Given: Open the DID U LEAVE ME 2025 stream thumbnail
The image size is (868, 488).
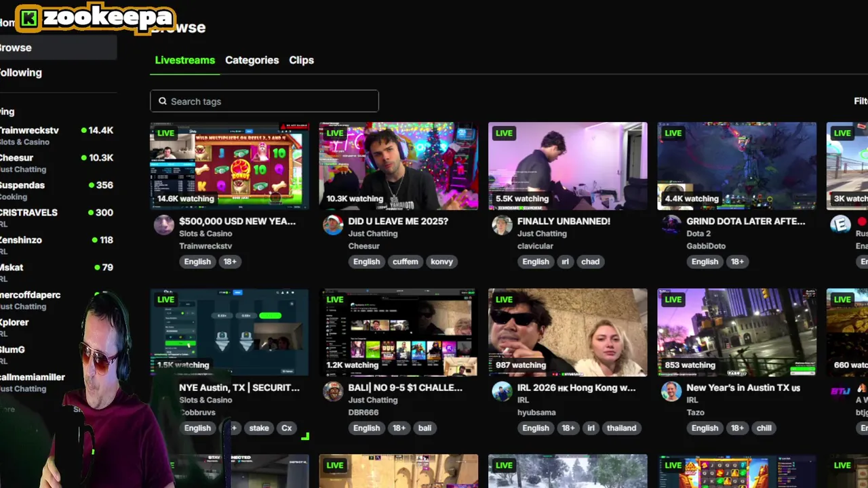Looking at the screenshot, I should coord(398,166).
